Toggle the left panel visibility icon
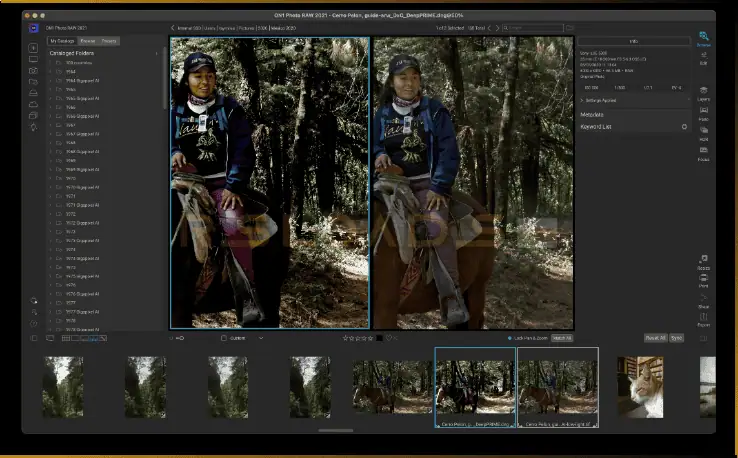738x458 pixels. click(33, 338)
